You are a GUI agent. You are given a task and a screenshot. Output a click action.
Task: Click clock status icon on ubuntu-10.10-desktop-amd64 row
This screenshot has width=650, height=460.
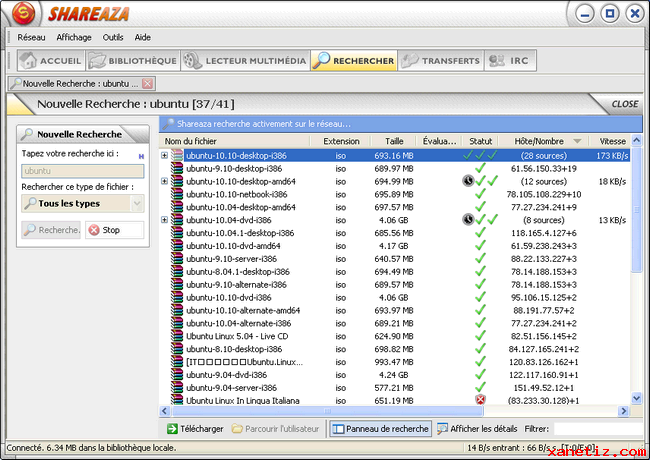click(468, 181)
